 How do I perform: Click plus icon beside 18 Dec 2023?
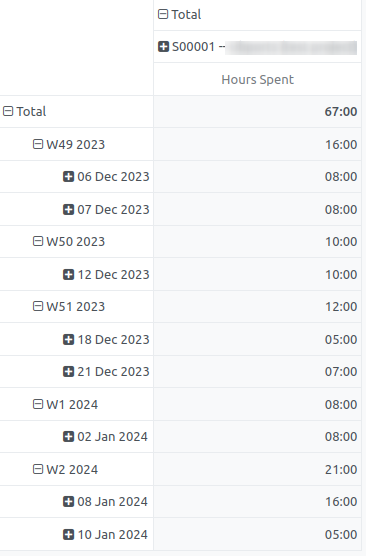(x=68, y=339)
